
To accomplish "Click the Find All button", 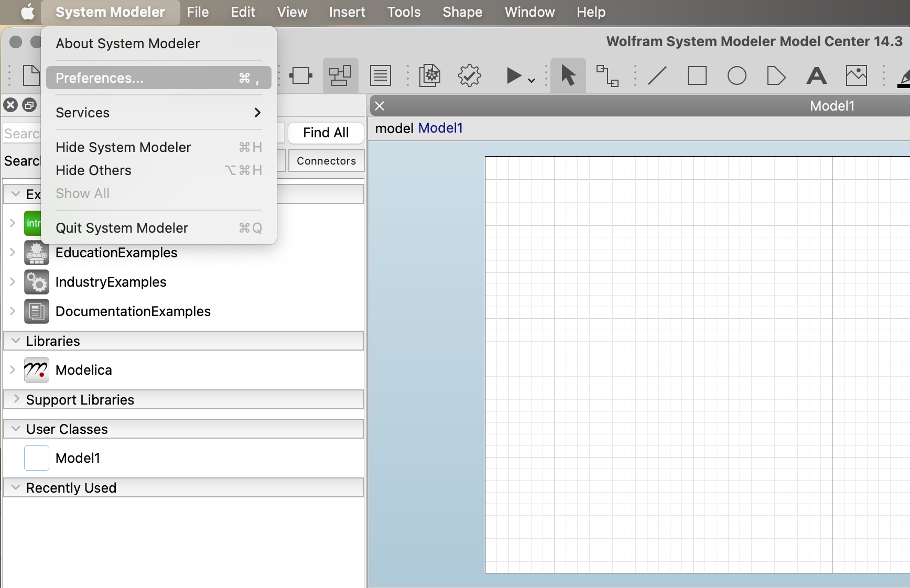I will [326, 133].
